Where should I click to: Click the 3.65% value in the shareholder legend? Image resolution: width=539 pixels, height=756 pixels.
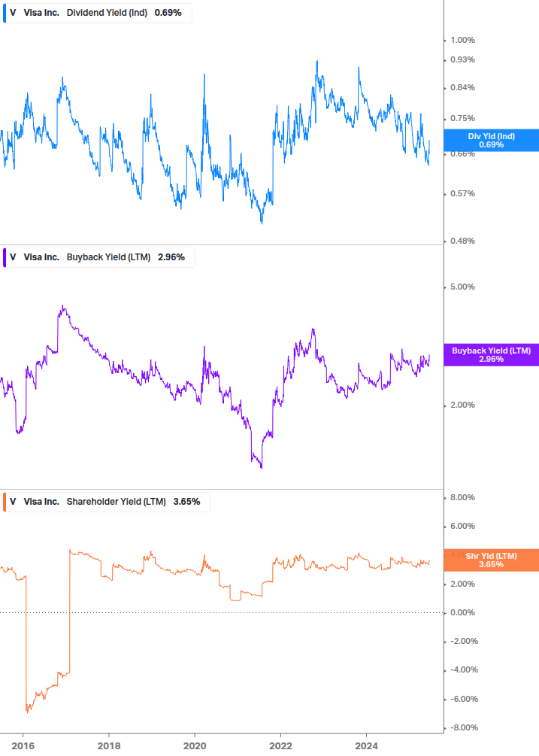187,502
